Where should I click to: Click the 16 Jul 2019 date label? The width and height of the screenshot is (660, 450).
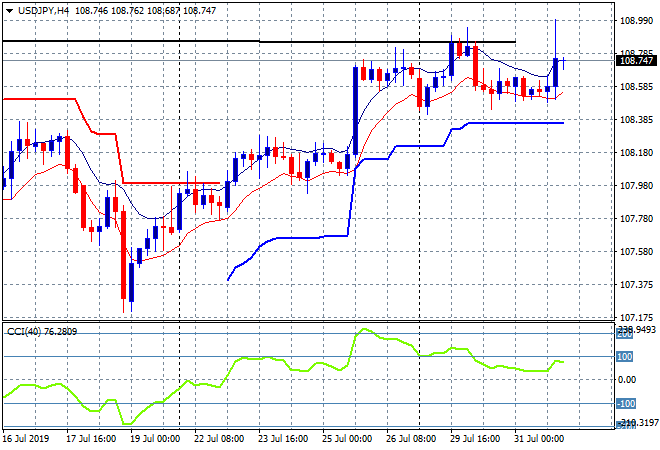coord(26,439)
